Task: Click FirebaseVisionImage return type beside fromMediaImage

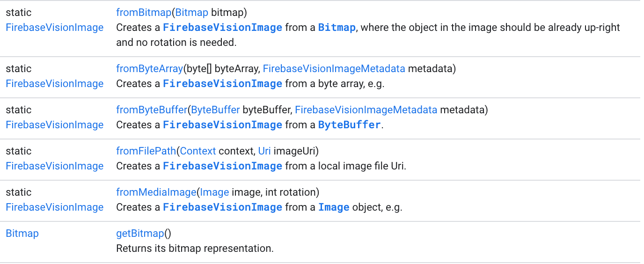Action: (54, 207)
